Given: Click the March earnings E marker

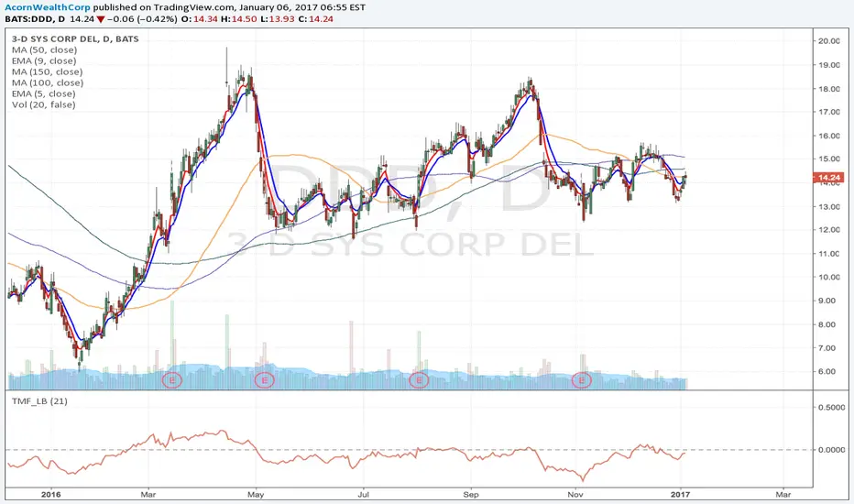Looking at the screenshot, I should 172,379.
